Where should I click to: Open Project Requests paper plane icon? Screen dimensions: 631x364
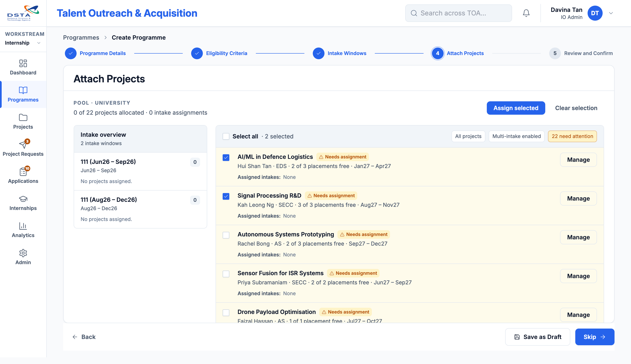pyautogui.click(x=23, y=144)
